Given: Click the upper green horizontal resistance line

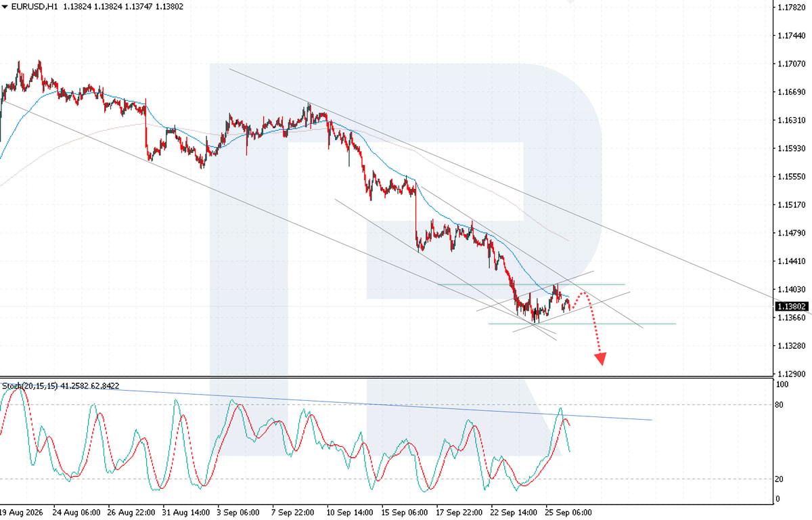Looking at the screenshot, I should tap(531, 284).
